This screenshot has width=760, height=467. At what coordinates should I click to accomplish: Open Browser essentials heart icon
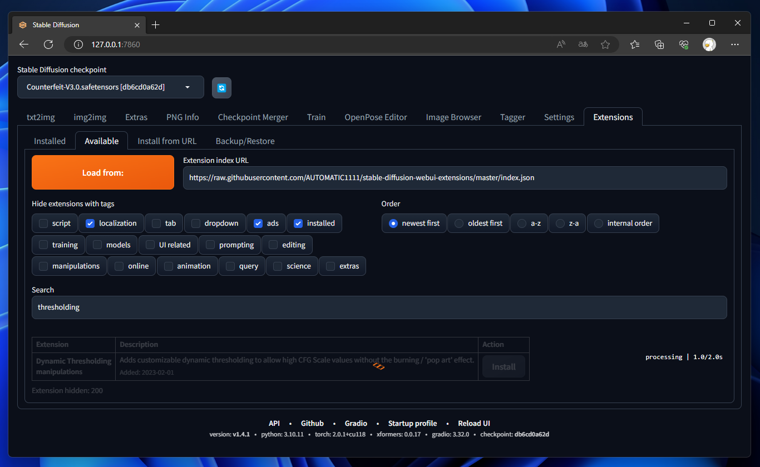[684, 44]
